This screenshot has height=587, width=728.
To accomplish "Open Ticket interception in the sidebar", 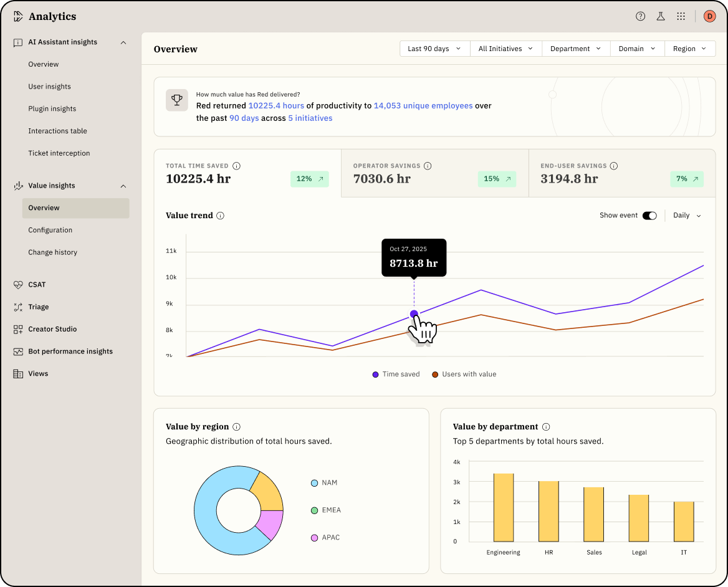I will coord(59,153).
